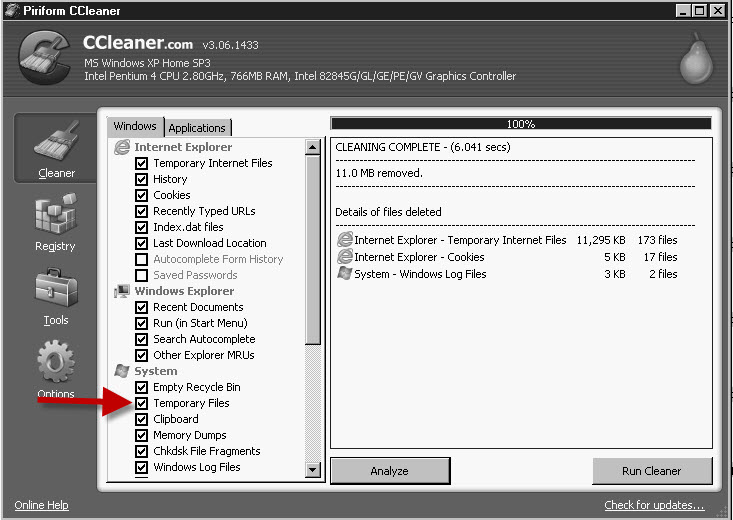Click the Internet Explorer group icon
Screen dimensions: 733x520
[x=122, y=147]
